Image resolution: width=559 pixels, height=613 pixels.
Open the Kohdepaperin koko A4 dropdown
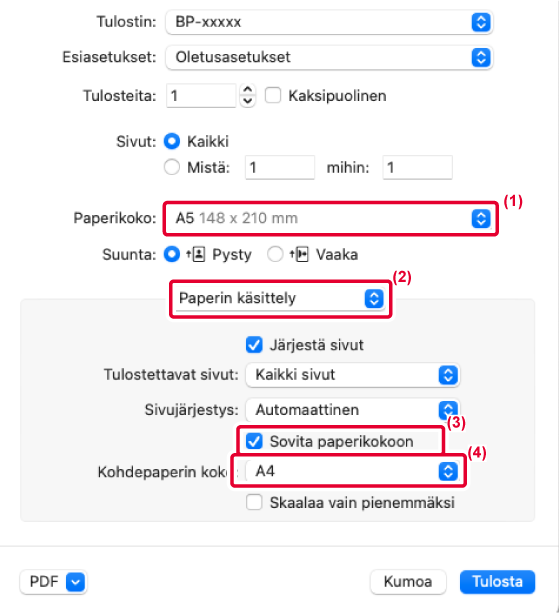[352, 471]
